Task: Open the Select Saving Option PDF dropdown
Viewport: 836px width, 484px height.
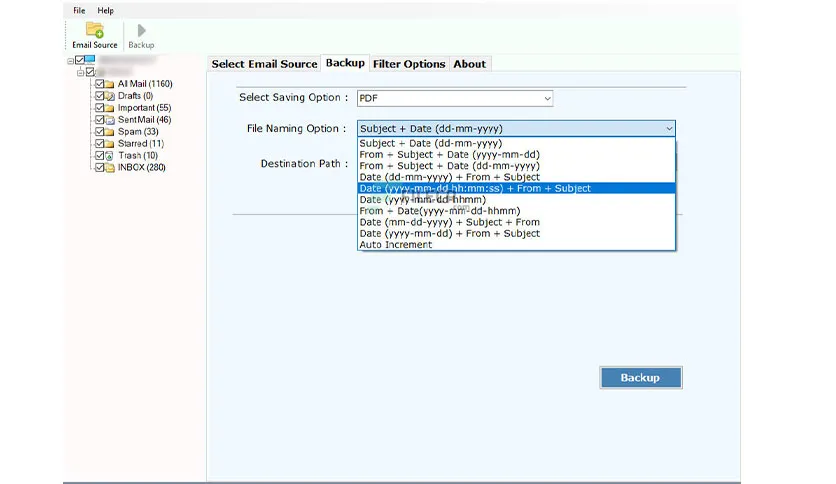Action: [x=455, y=98]
